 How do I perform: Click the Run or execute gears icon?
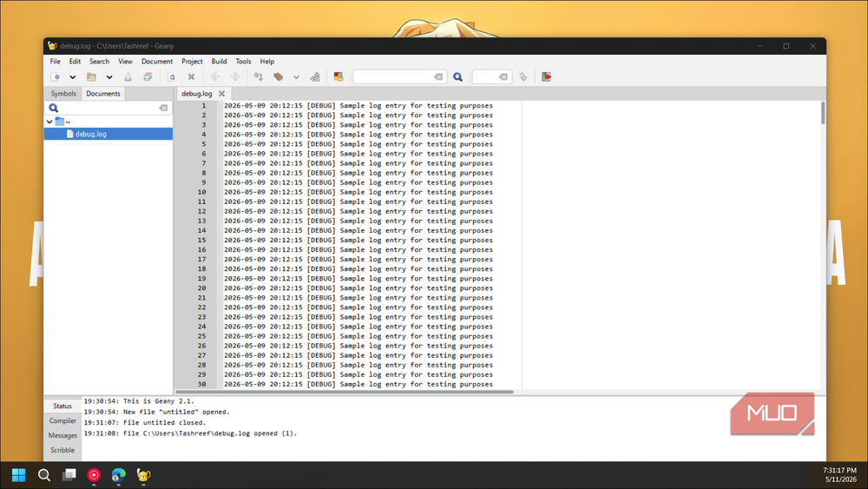click(315, 77)
